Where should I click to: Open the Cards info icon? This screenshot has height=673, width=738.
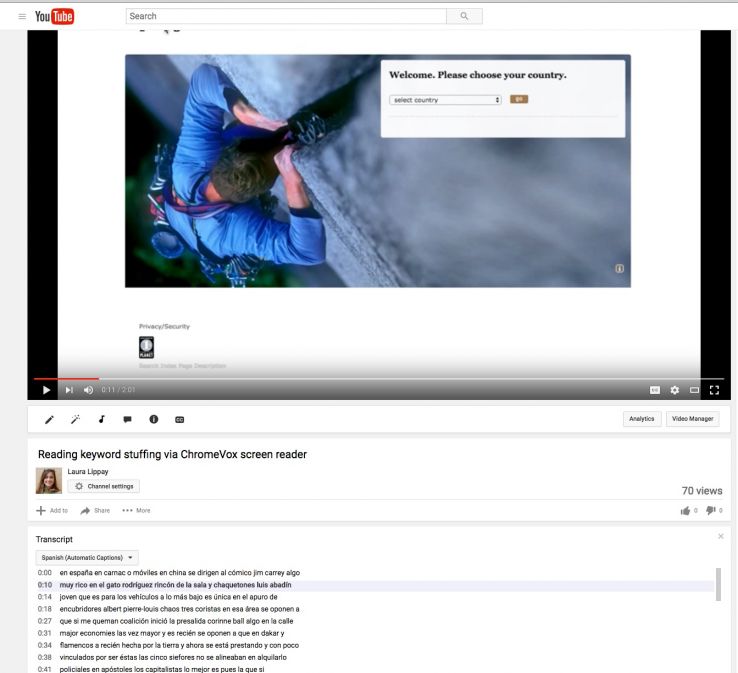(153, 419)
